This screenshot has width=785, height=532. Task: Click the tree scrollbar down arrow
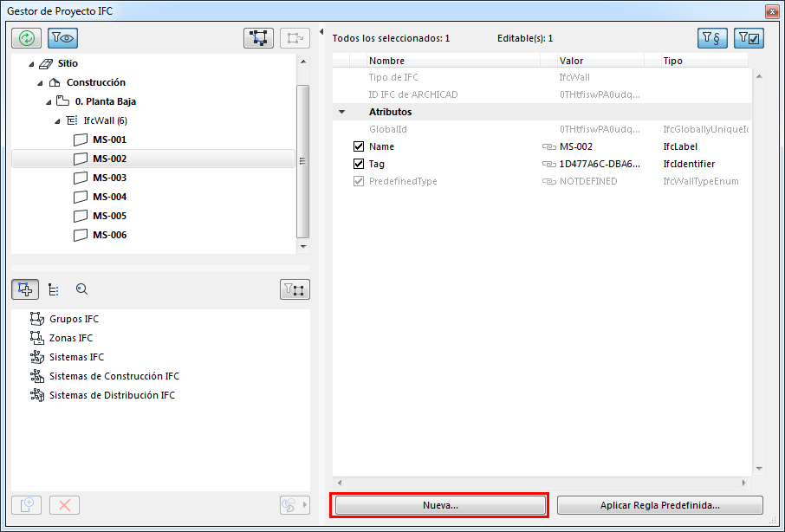pyautogui.click(x=303, y=246)
